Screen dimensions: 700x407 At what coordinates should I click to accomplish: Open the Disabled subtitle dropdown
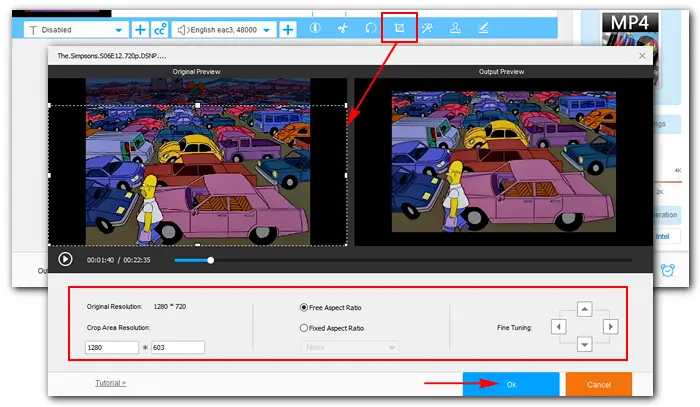pos(75,30)
